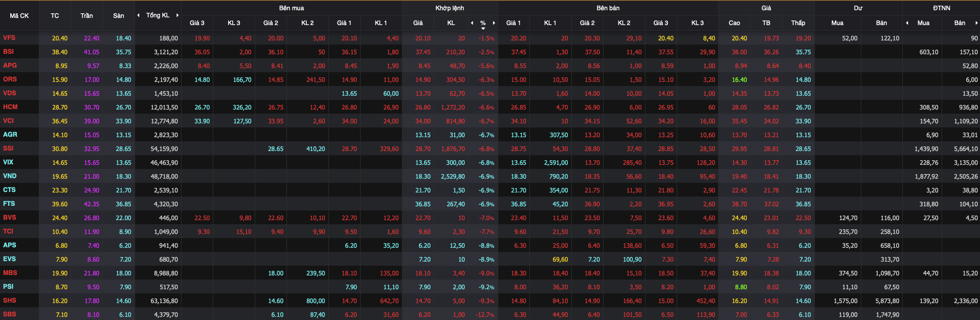Click ORS high price 16.40
This screenshot has width=980, height=320.
click(x=739, y=80)
